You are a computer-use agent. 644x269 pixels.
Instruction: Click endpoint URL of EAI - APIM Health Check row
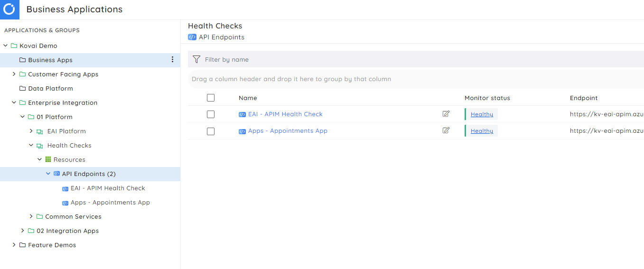coord(607,114)
